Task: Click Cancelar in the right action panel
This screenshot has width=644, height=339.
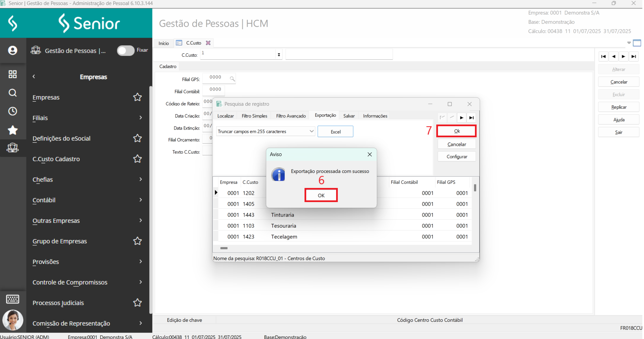Action: (618, 82)
